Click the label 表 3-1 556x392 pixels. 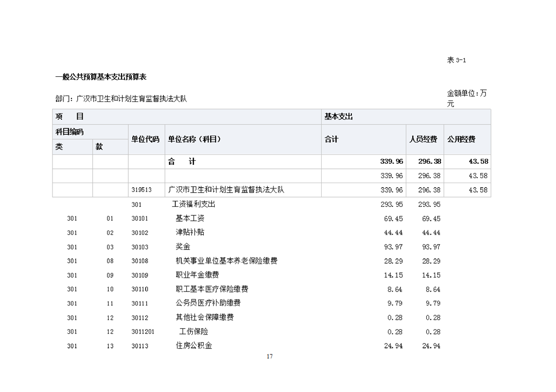click(456, 60)
